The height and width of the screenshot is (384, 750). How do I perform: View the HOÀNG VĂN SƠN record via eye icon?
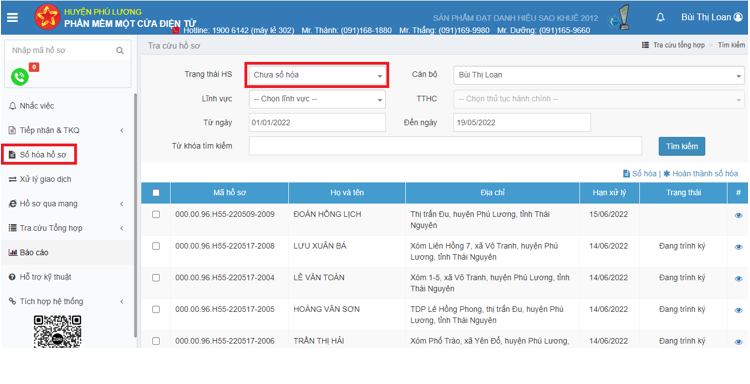click(x=738, y=310)
